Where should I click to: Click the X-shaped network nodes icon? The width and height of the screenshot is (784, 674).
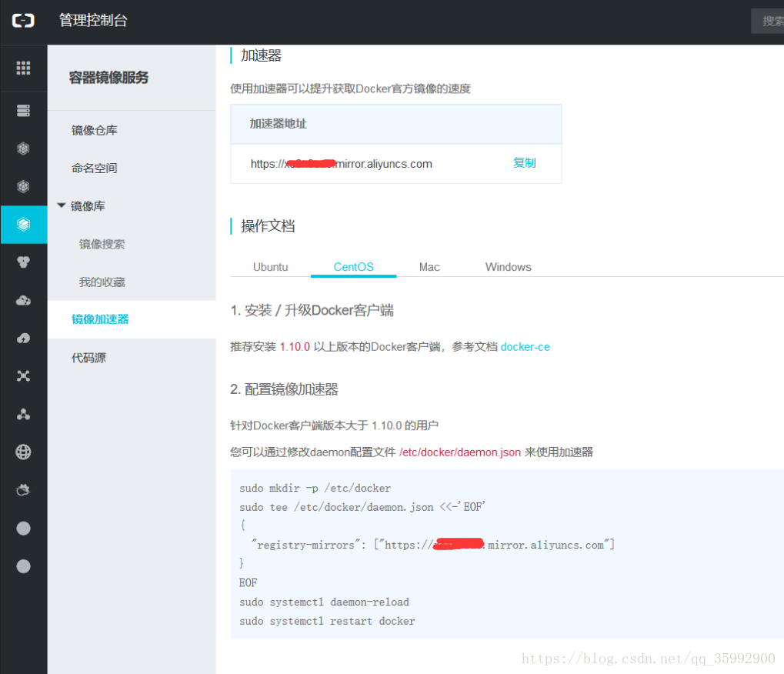tap(23, 376)
